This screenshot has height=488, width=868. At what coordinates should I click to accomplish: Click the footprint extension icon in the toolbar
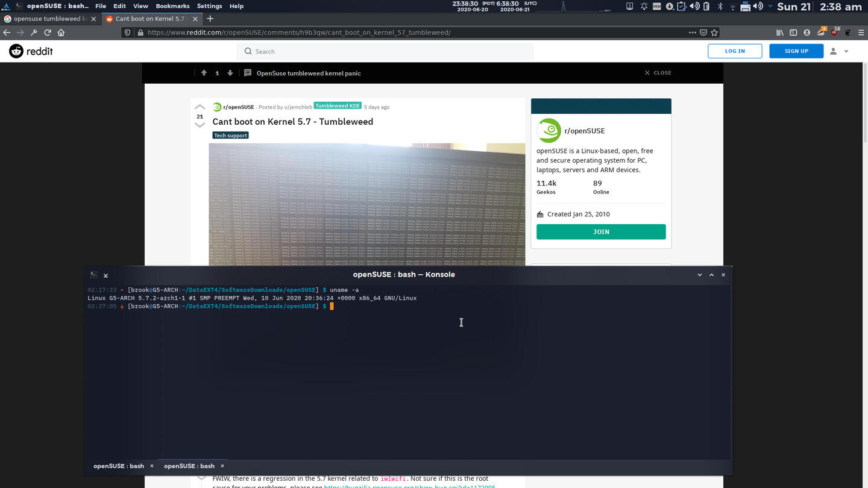(848, 33)
